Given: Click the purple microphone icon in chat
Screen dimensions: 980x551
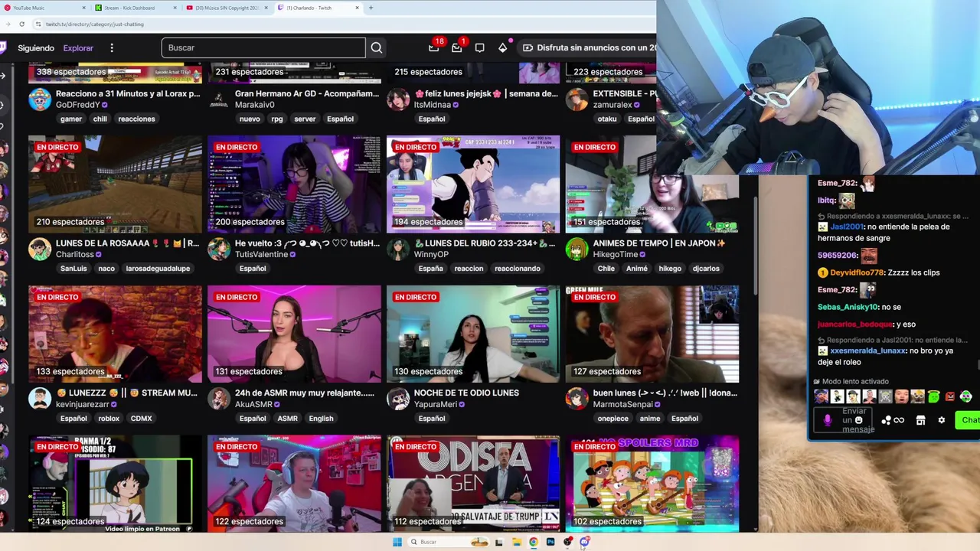Looking at the screenshot, I should tap(827, 420).
